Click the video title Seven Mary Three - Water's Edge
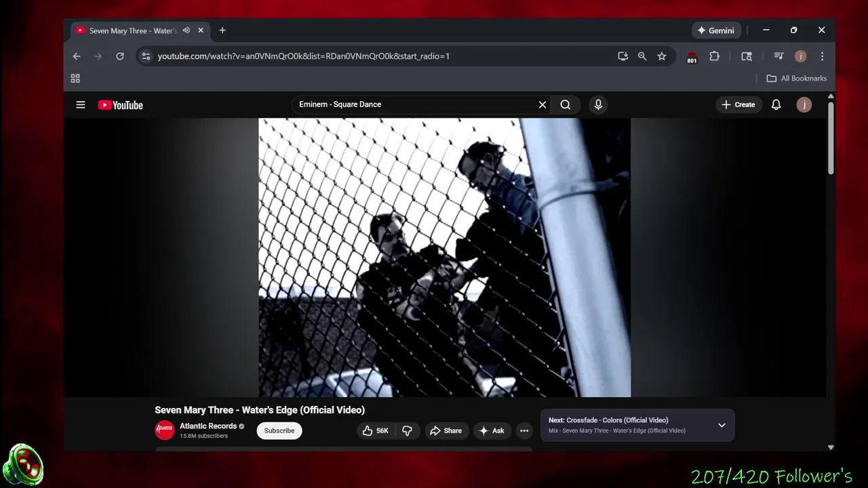The width and height of the screenshot is (868, 488). coord(260,410)
